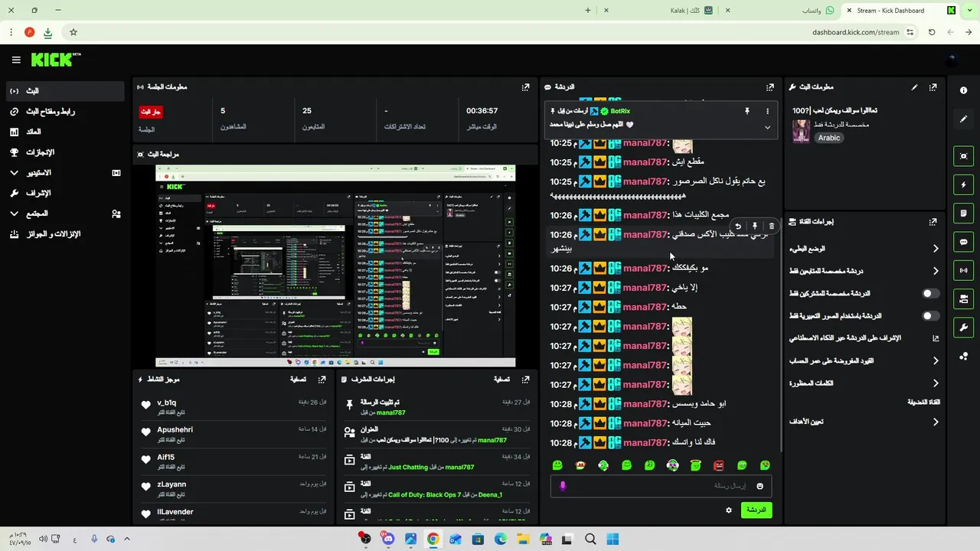
Task: Pop out the channel actions panel
Action: [933, 222]
